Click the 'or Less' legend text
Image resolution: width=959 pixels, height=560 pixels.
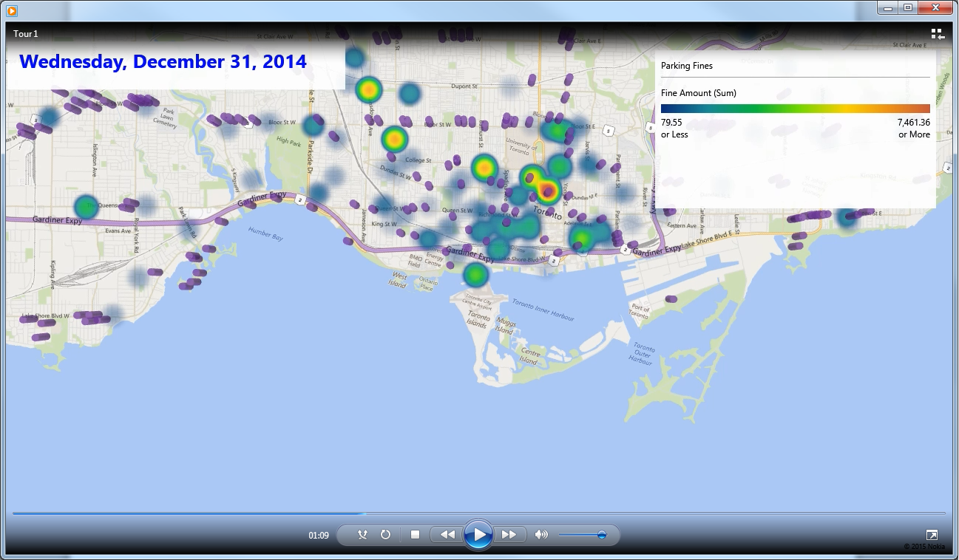pos(674,134)
